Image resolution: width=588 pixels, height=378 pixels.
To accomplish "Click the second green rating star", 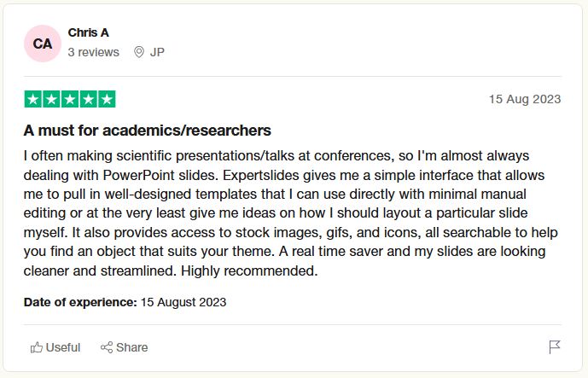I will click(x=51, y=99).
